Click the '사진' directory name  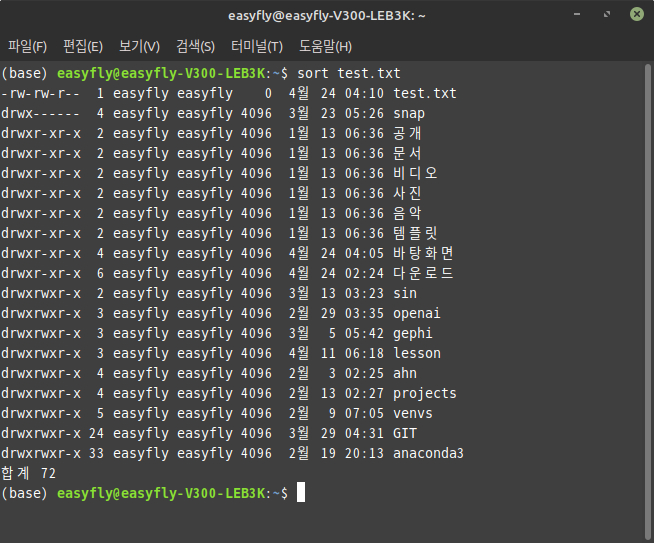point(407,194)
